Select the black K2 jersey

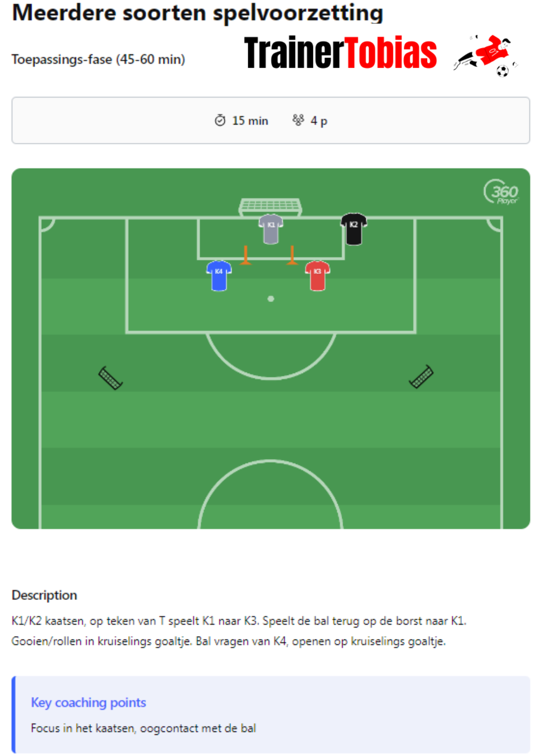click(353, 229)
